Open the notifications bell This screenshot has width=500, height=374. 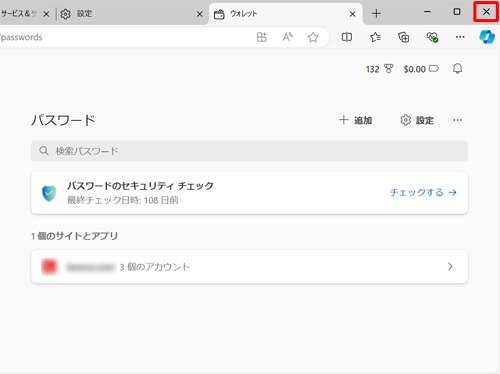click(x=458, y=69)
